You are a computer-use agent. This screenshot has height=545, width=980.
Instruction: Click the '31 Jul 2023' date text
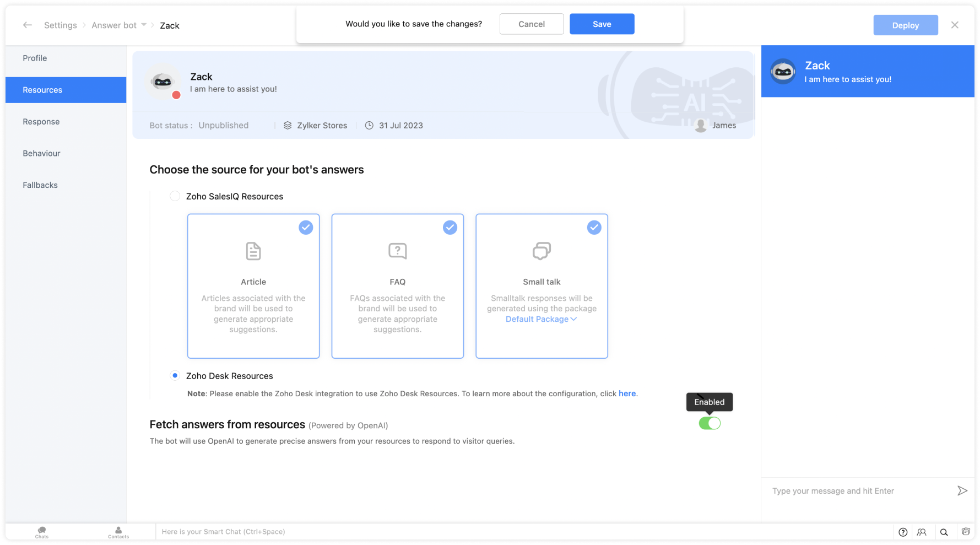[401, 126]
